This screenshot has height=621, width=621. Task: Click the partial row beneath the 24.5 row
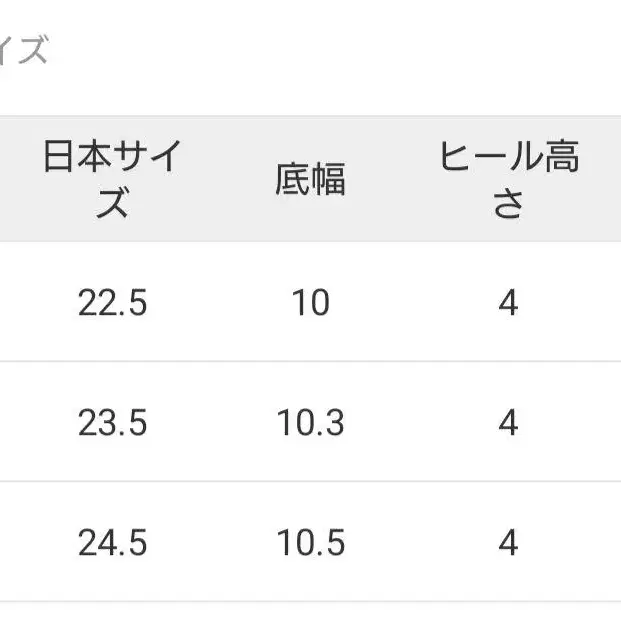[310, 613]
